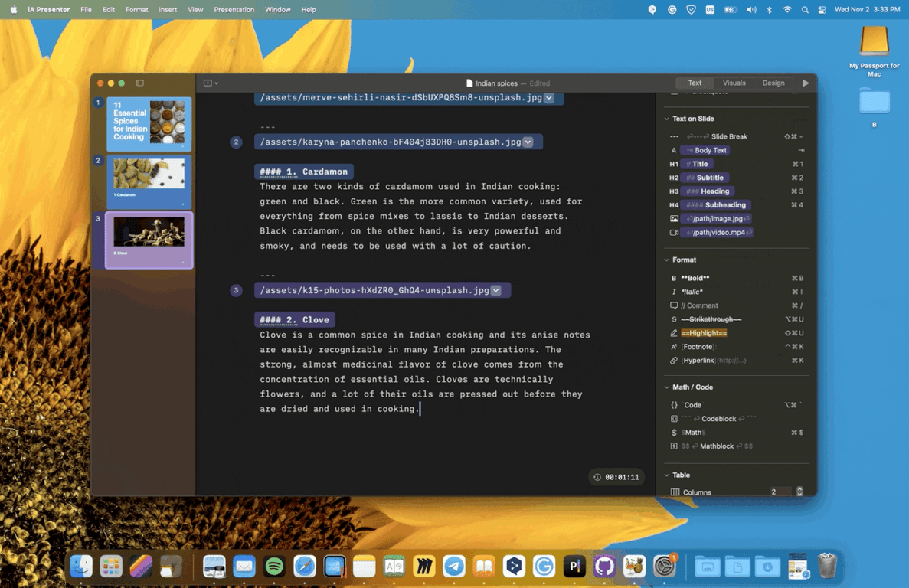Open Telegram from the Dock

[454, 566]
